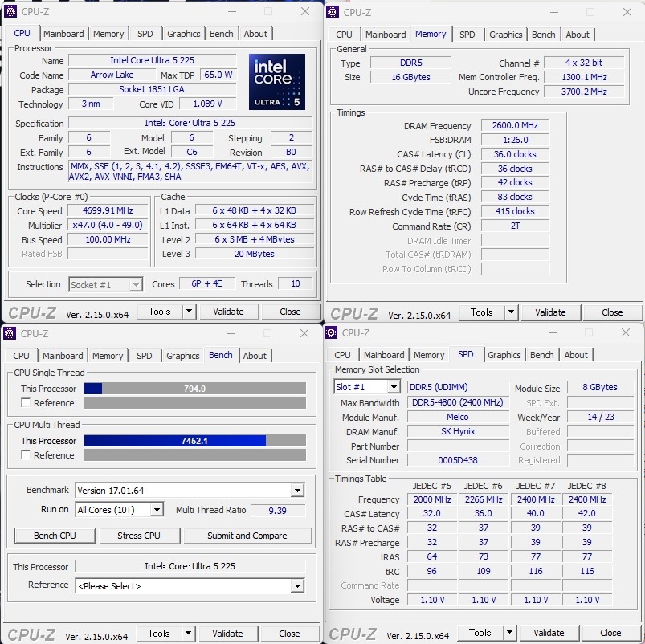Switch to Memory tab in the SPD tab window
645x644 pixels.
(429, 355)
